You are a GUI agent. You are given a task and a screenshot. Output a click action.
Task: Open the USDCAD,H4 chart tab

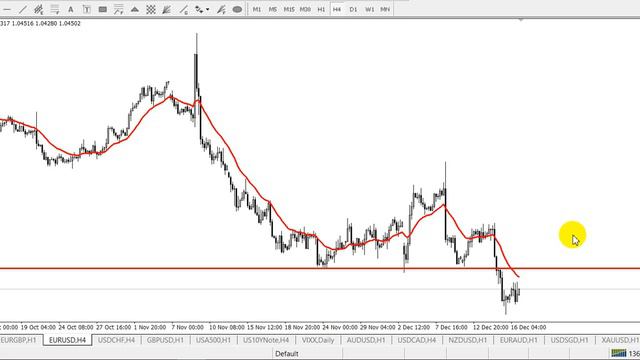coord(417,340)
